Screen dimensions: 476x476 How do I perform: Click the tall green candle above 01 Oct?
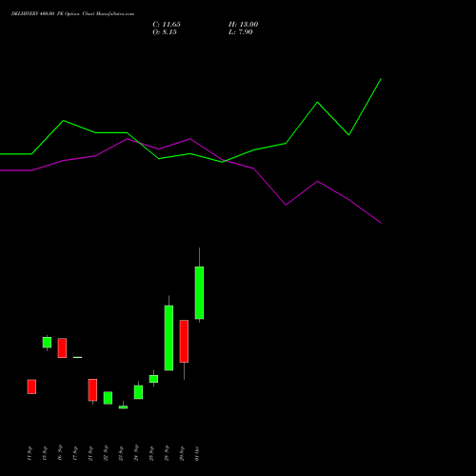point(199,292)
